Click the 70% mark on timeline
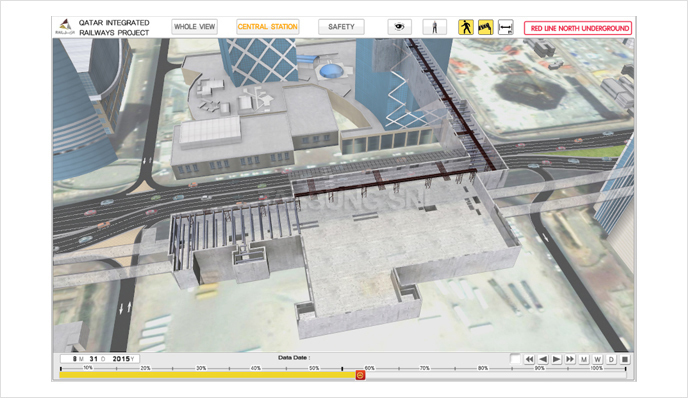The image size is (688, 398). coord(424,368)
